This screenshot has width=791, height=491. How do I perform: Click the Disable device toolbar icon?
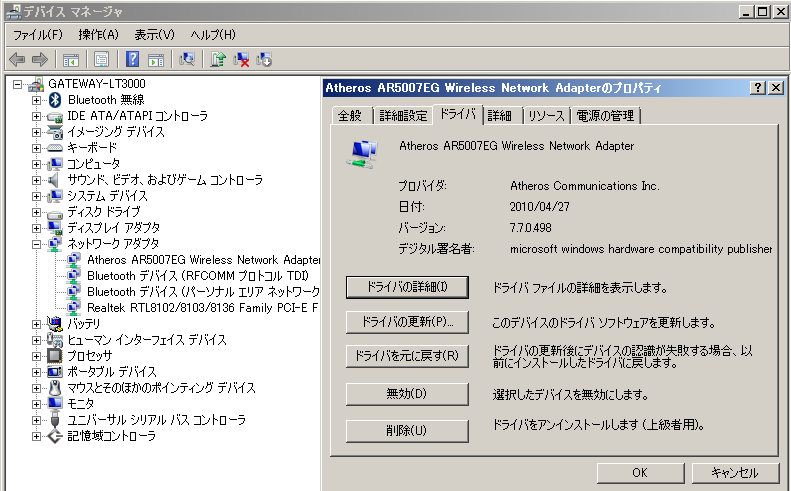tap(264, 60)
